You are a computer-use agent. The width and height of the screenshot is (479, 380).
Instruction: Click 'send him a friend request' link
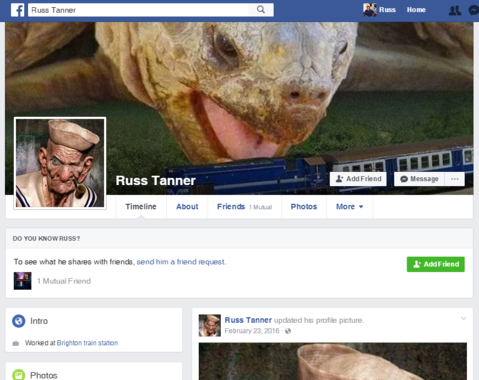tap(181, 262)
